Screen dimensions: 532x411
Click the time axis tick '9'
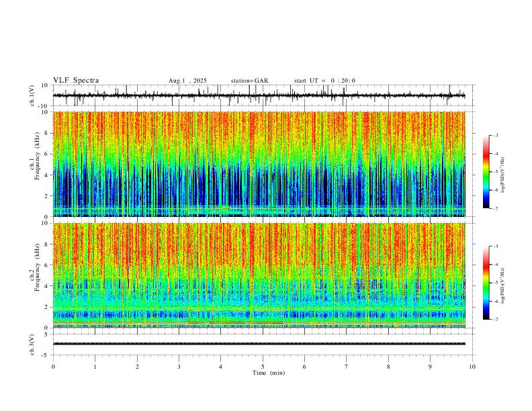(431, 367)
